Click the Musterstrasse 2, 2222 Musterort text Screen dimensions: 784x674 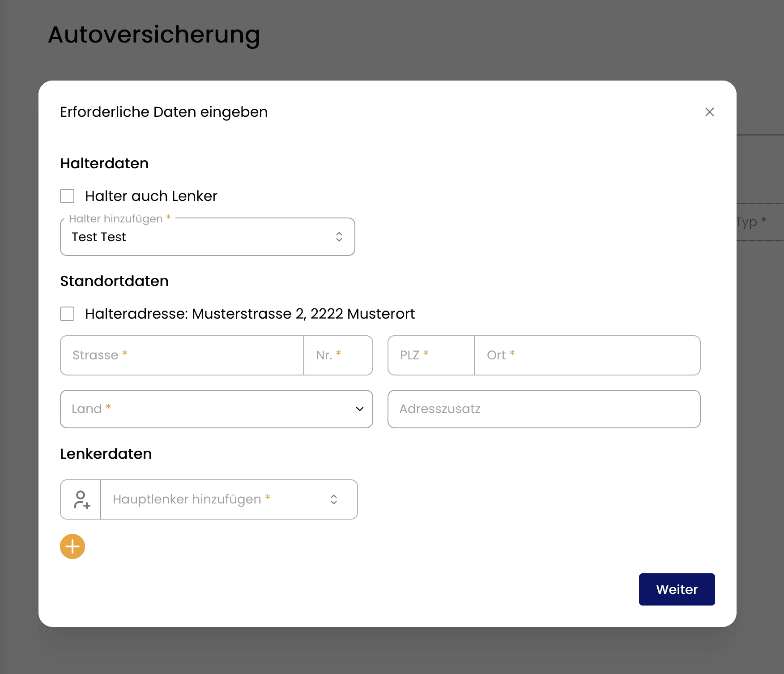303,314
